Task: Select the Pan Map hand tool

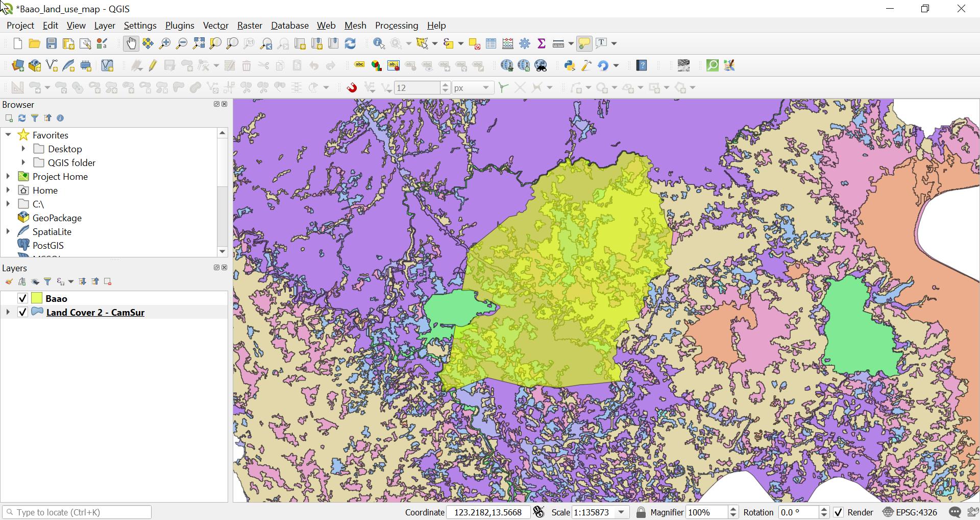Action: pos(131,43)
